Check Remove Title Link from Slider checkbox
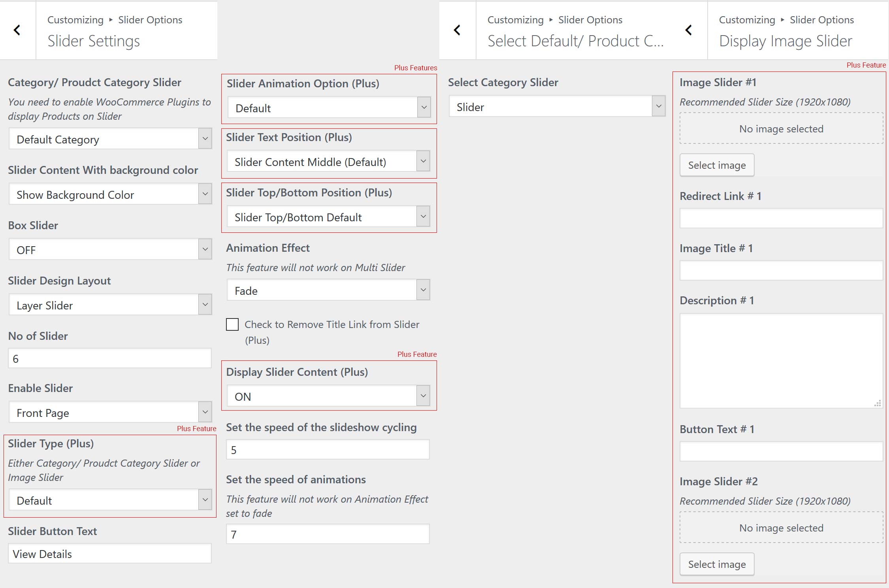This screenshot has width=889, height=588. [232, 324]
